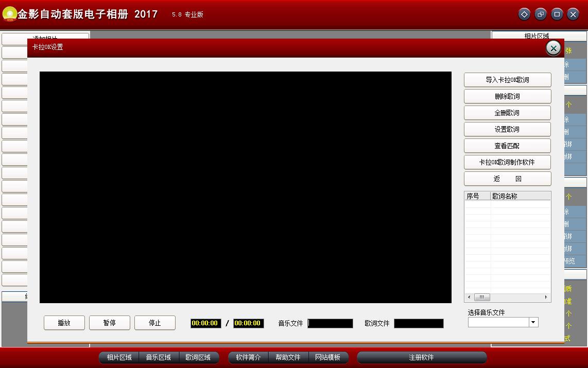The image size is (588, 368).
Task: Start playback with 播放 button
Action: (64, 323)
